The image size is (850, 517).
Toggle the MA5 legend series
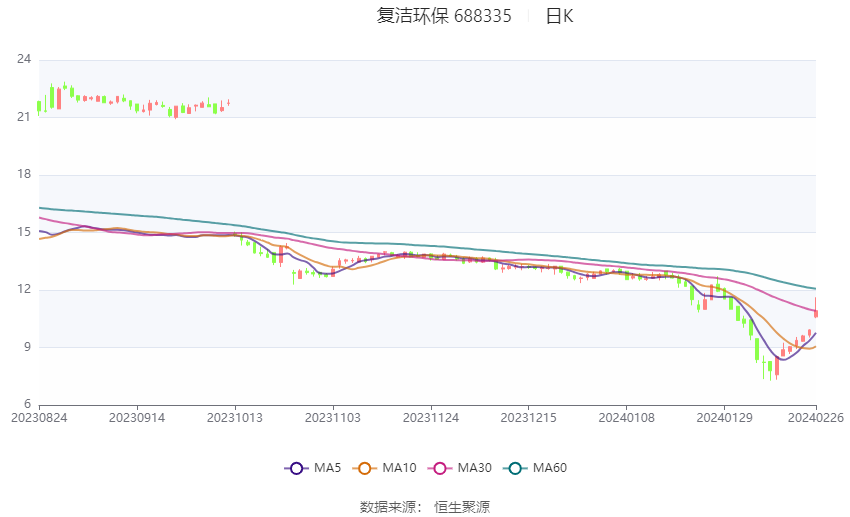(313, 468)
